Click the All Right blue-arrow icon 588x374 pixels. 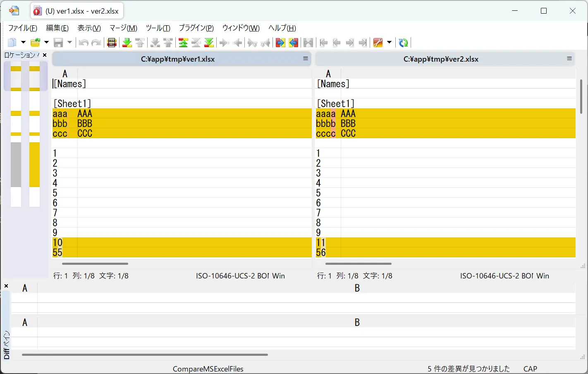point(280,43)
